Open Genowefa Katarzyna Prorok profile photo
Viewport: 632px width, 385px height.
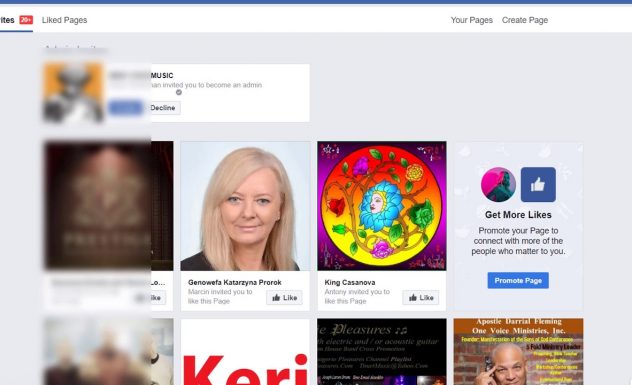[245, 206]
